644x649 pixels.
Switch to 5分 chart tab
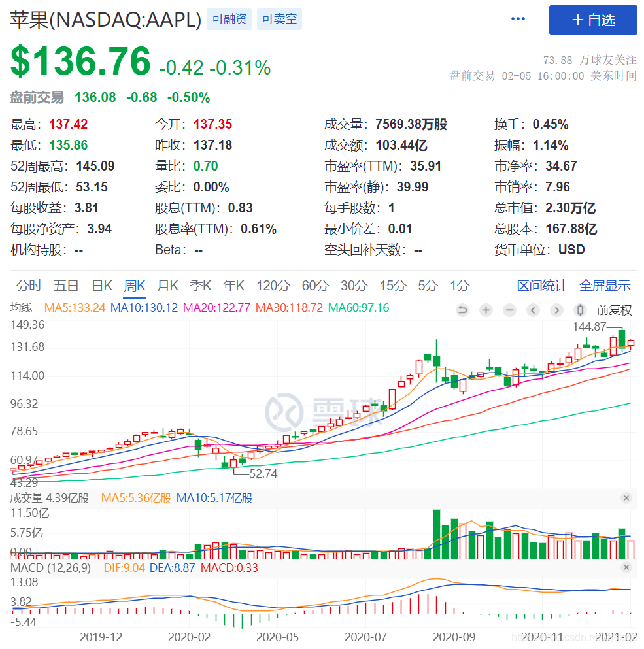point(428,286)
